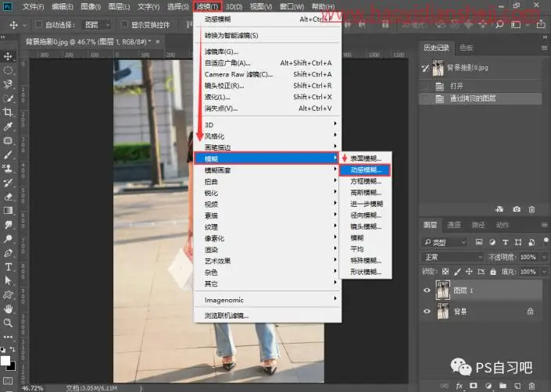Select the Clone Stamp tool
The width and height of the screenshot is (551, 392).
point(8,169)
